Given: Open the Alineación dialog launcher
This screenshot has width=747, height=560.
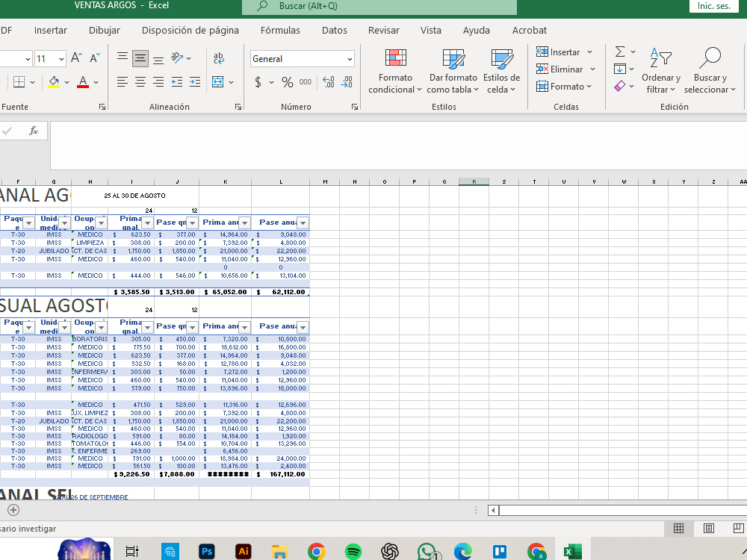Looking at the screenshot, I should (x=238, y=107).
